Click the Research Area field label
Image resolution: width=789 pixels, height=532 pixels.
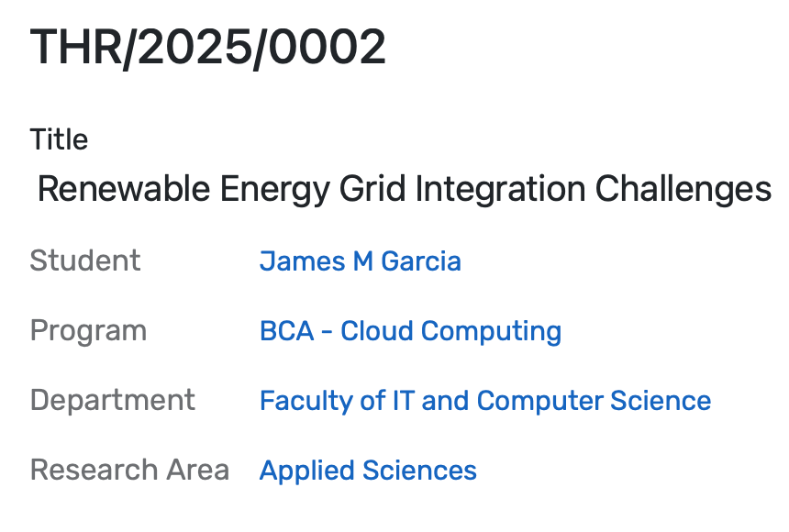coord(129,471)
